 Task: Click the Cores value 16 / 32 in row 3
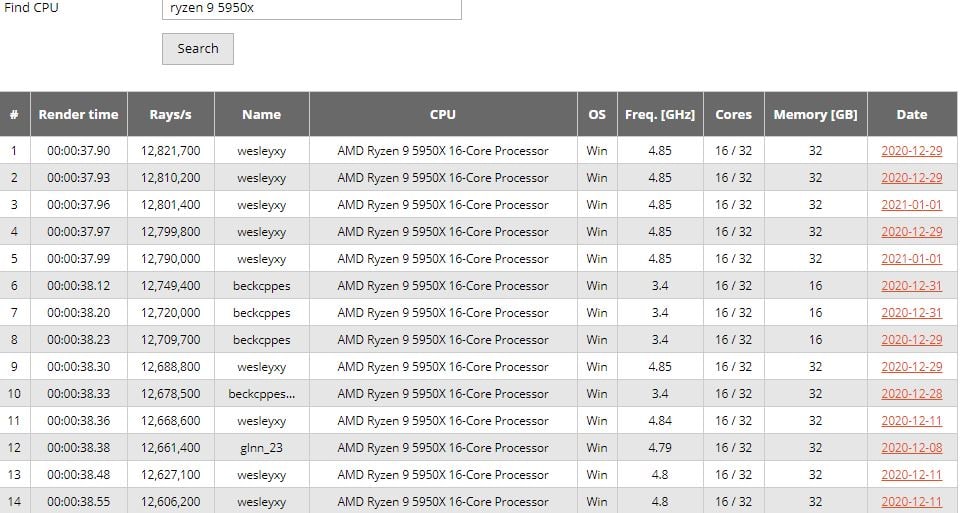(734, 205)
